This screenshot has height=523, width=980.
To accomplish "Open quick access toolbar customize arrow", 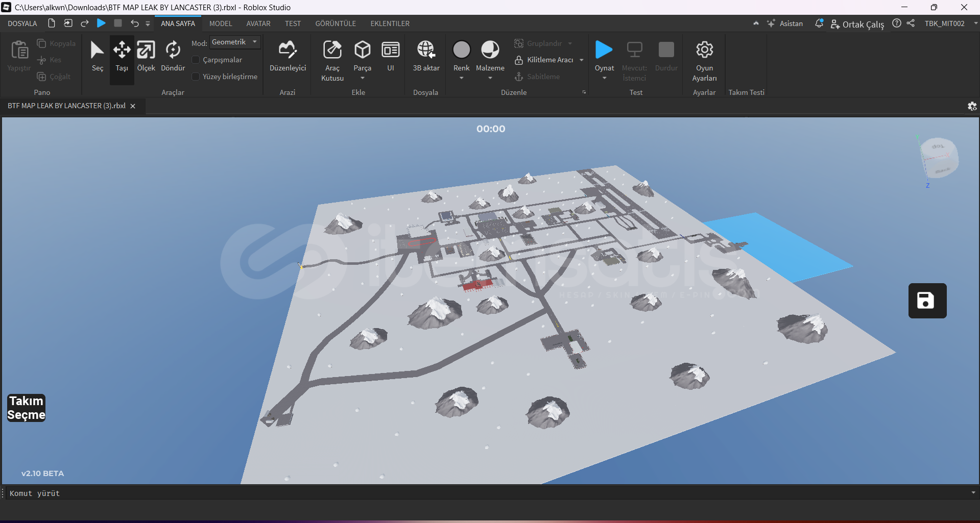I will coord(148,23).
